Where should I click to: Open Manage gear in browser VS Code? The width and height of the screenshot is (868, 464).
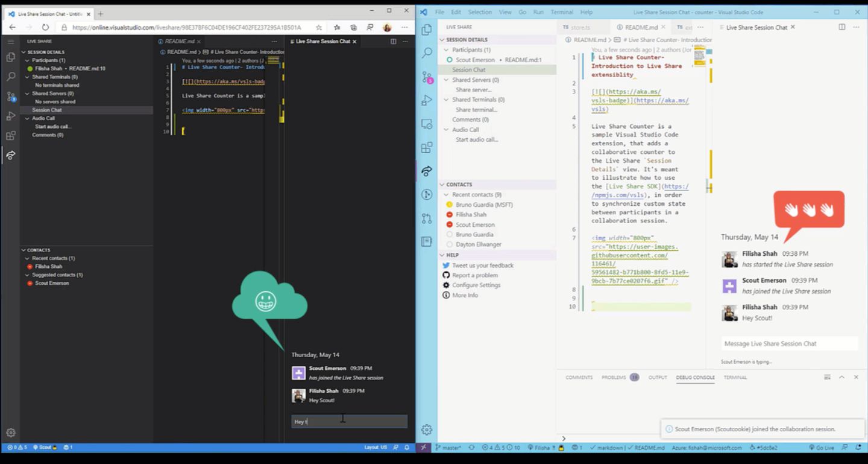pyautogui.click(x=10, y=433)
